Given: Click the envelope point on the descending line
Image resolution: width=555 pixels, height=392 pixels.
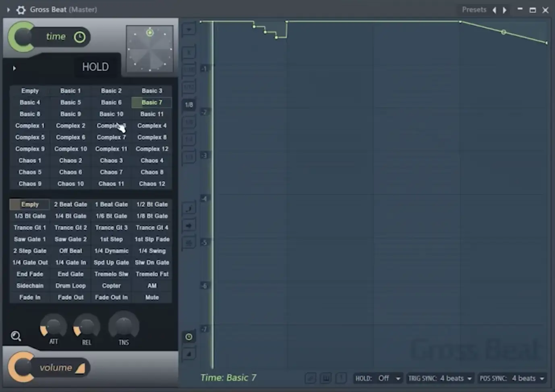Looking at the screenshot, I should [503, 32].
